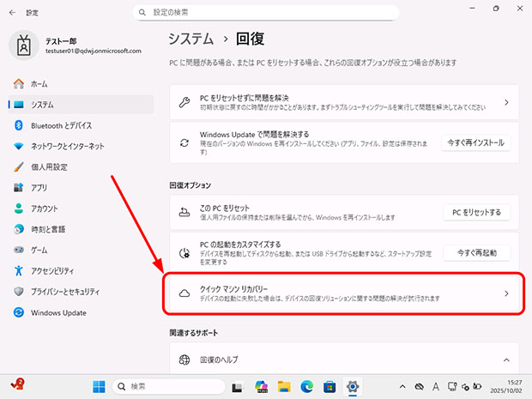This screenshot has height=399, width=532.
Task: Select 個人用設定 in sidebar
Action: click(x=81, y=167)
